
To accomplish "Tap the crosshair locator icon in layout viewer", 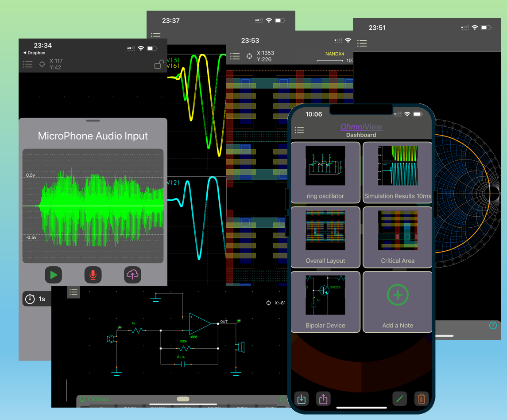I will (x=249, y=56).
